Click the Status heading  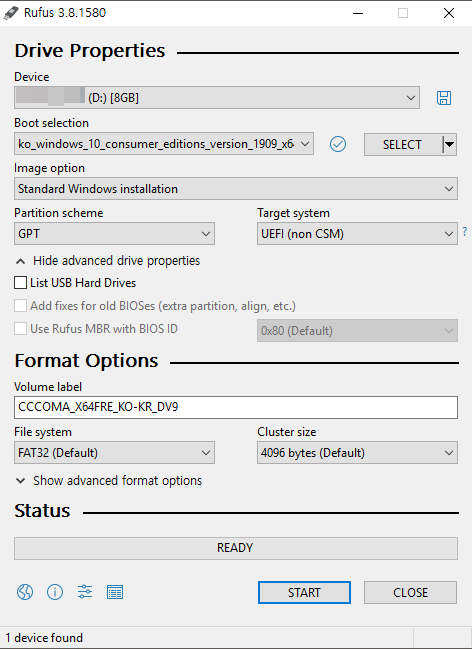coord(42,511)
